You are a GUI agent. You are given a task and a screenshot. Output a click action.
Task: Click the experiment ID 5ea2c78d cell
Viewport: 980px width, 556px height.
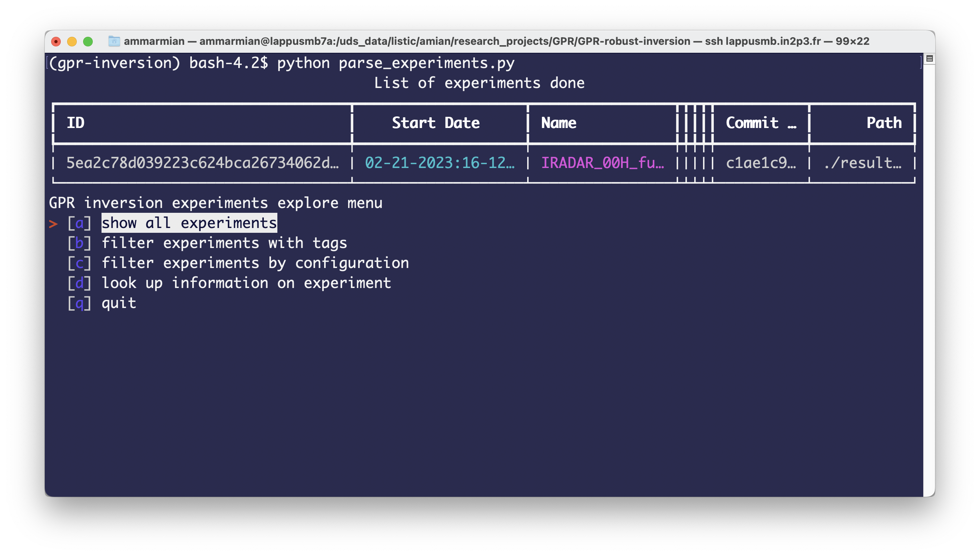pos(202,163)
